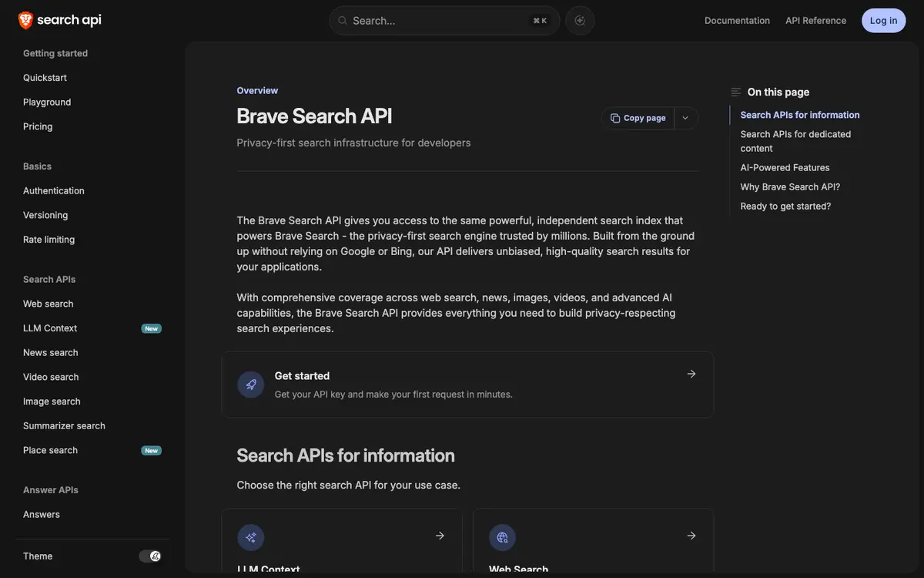Click the Answer APIs sidebar heading

51,490
